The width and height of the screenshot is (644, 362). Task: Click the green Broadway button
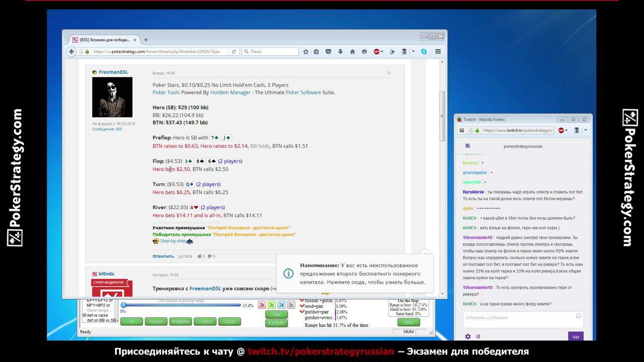click(x=181, y=321)
